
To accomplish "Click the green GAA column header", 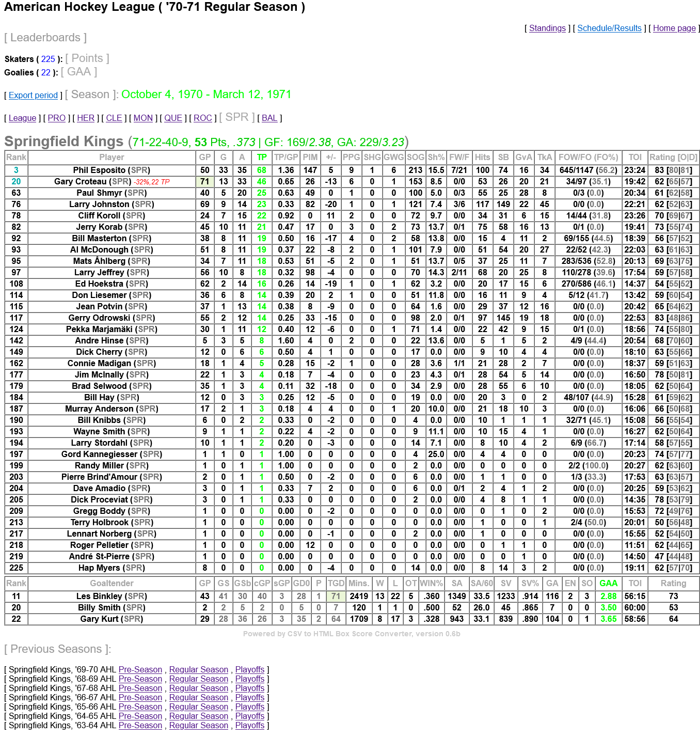I will pos(609,584).
